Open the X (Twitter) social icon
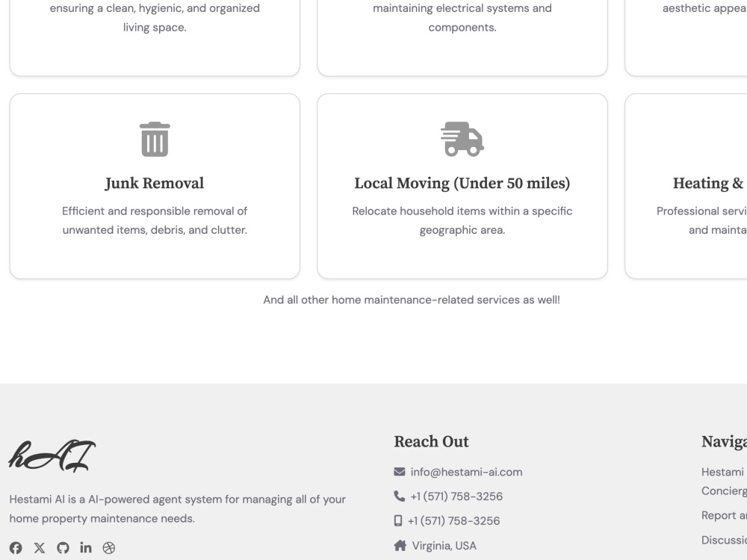Screen dimensions: 747x560 (40, 547)
